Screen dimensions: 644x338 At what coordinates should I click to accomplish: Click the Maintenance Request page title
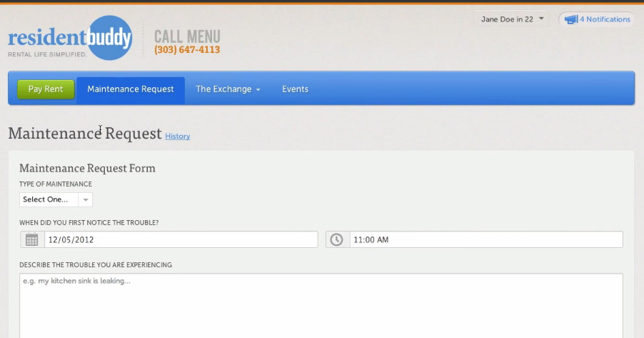(x=85, y=133)
